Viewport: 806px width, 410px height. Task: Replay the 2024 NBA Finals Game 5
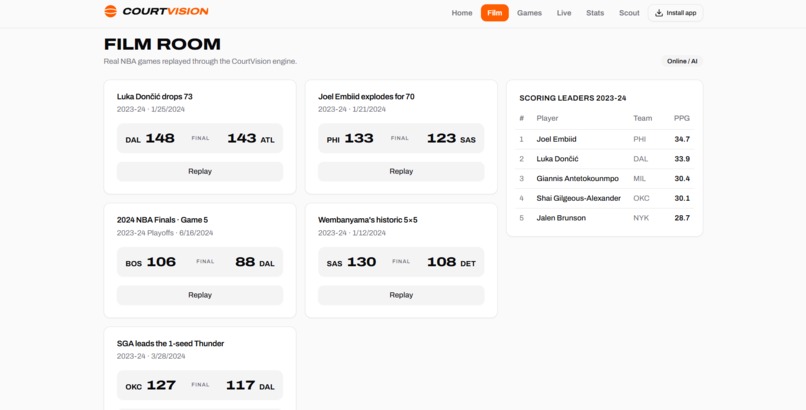[200, 295]
